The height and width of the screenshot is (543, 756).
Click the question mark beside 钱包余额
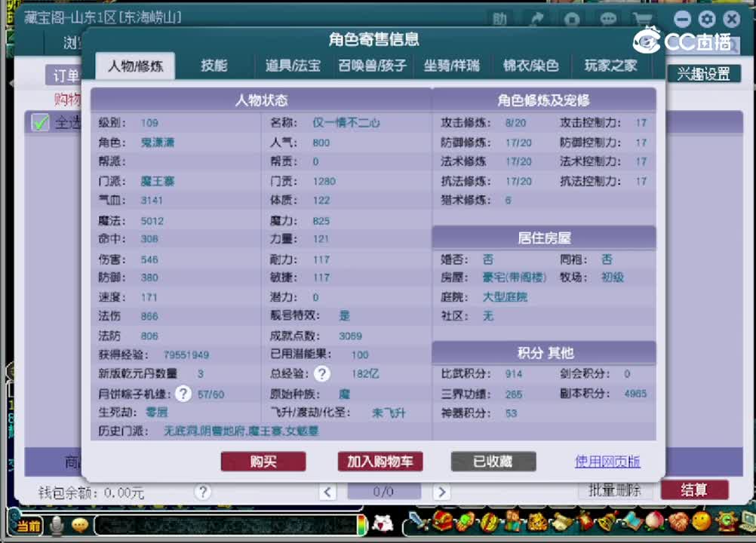202,492
